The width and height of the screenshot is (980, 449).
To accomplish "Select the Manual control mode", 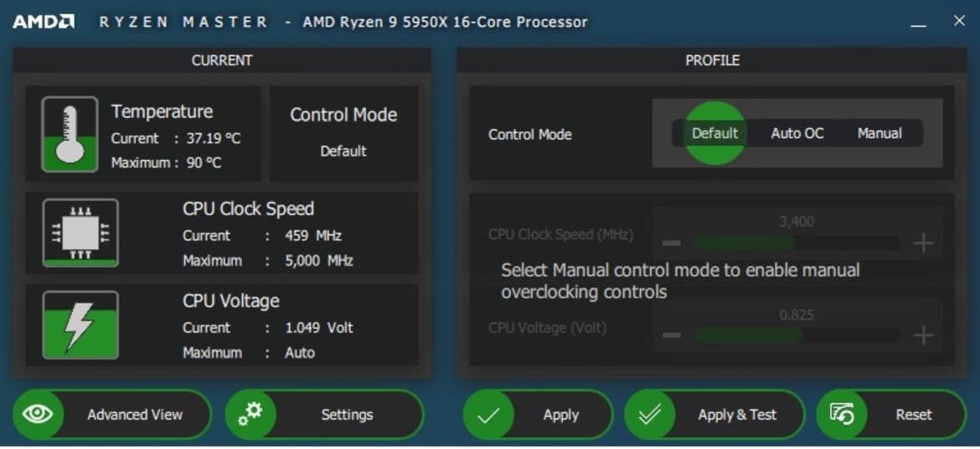I will pos(879,133).
